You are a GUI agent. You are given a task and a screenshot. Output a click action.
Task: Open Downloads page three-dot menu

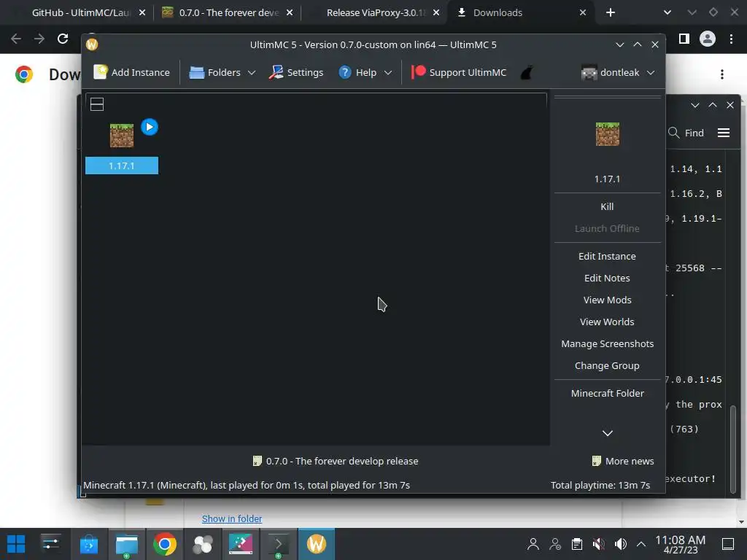pyautogui.click(x=722, y=74)
